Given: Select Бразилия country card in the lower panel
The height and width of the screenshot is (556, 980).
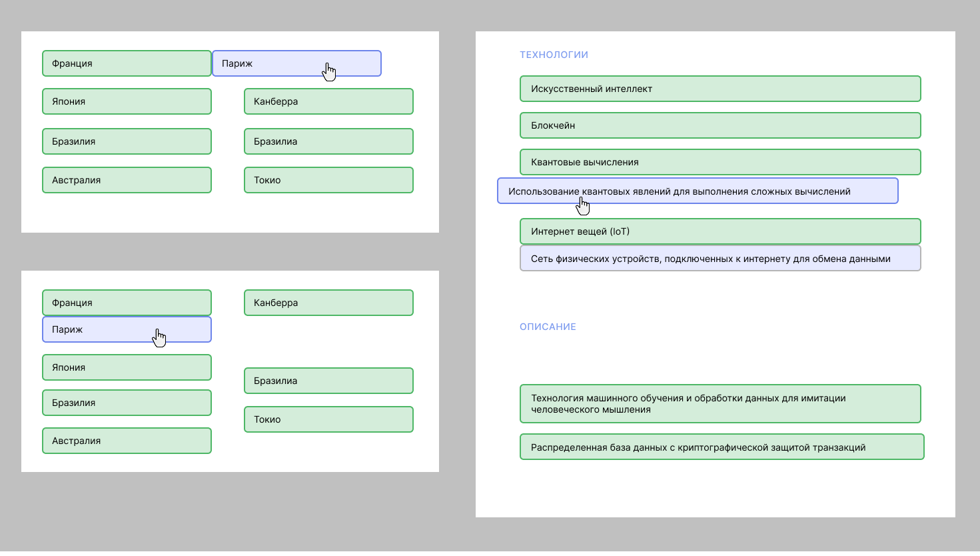Looking at the screenshot, I should point(127,403).
